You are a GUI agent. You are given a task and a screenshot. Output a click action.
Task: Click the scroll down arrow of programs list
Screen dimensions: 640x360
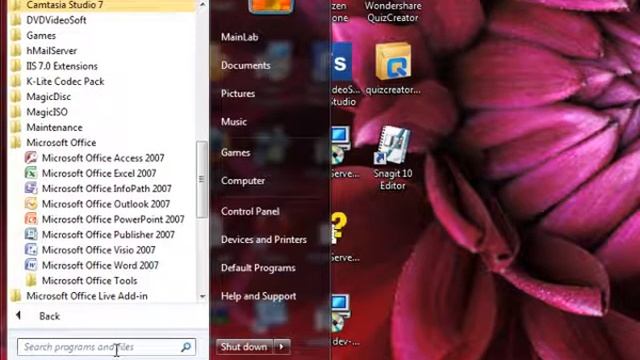tap(202, 296)
